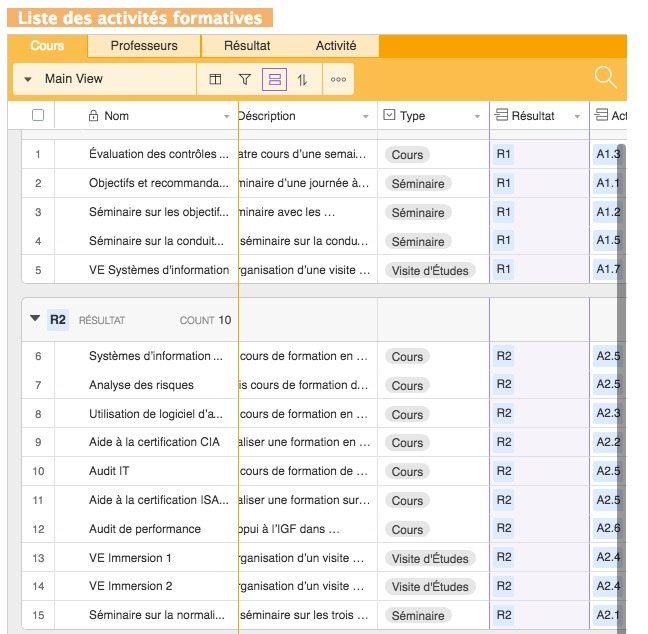
Task: Click the Résultat column link icon
Action: click(x=501, y=114)
